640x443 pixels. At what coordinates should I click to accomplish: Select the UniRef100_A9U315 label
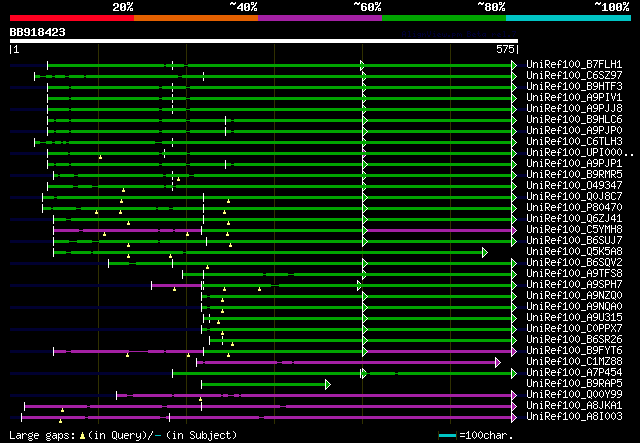[x=574, y=318]
